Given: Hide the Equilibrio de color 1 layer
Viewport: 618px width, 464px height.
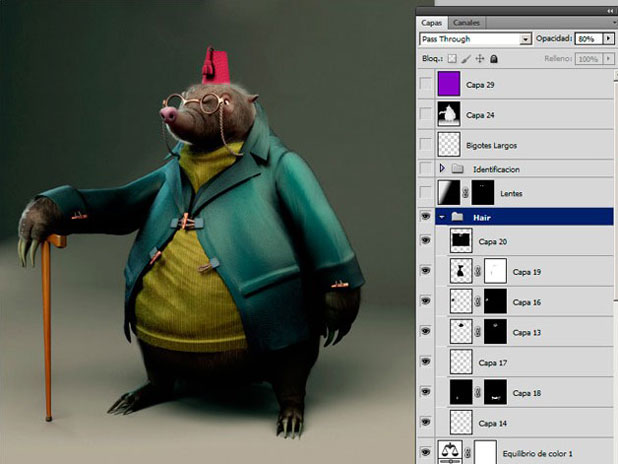Looking at the screenshot, I should pyautogui.click(x=426, y=452).
